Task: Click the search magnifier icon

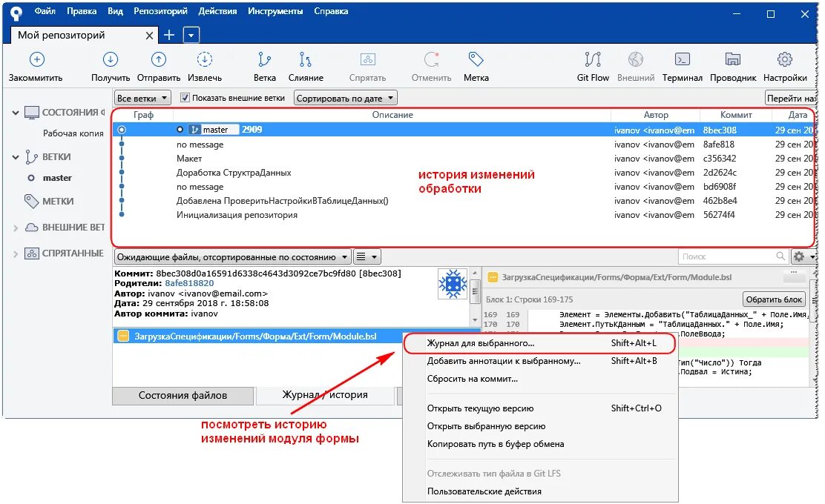Action: [780, 256]
